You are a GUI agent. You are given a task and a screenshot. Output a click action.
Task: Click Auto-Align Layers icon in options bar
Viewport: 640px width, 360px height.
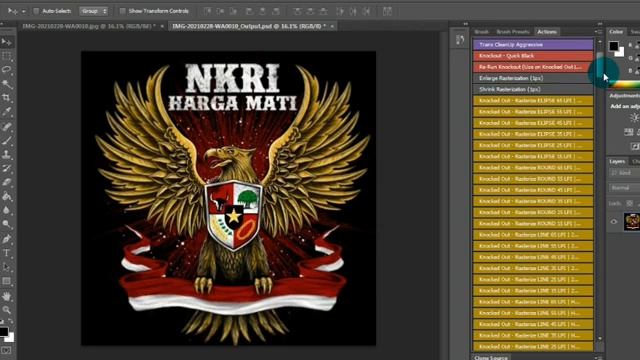point(387,11)
